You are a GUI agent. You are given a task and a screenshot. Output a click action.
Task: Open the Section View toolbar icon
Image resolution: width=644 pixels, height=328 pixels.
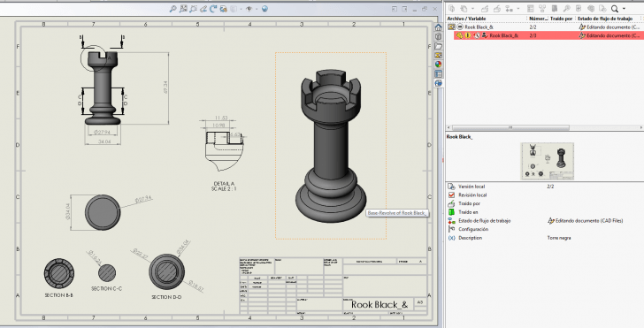[x=224, y=9]
